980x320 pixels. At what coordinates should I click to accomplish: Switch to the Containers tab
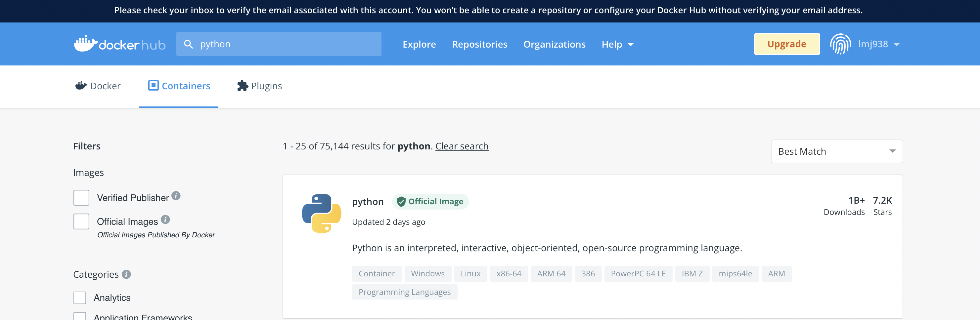(x=179, y=86)
